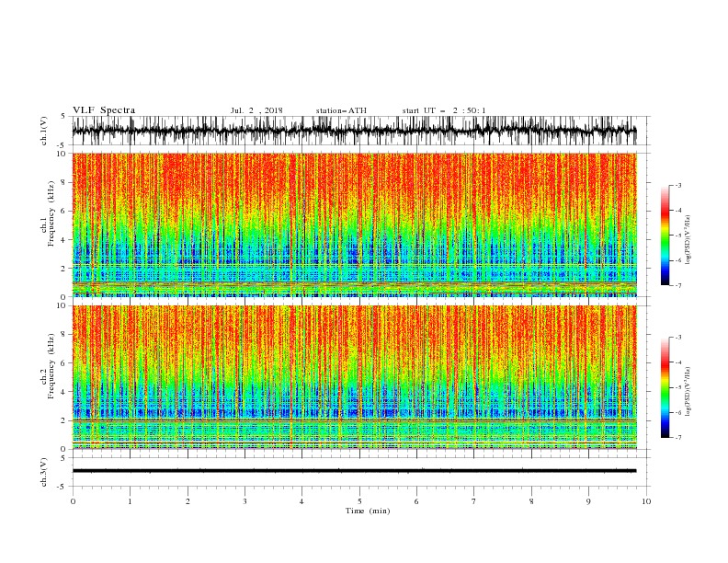This screenshot has width=728, height=563.
Task: Click the ch.1 "Frequency (kHz)" axis label
Action: 51,214
